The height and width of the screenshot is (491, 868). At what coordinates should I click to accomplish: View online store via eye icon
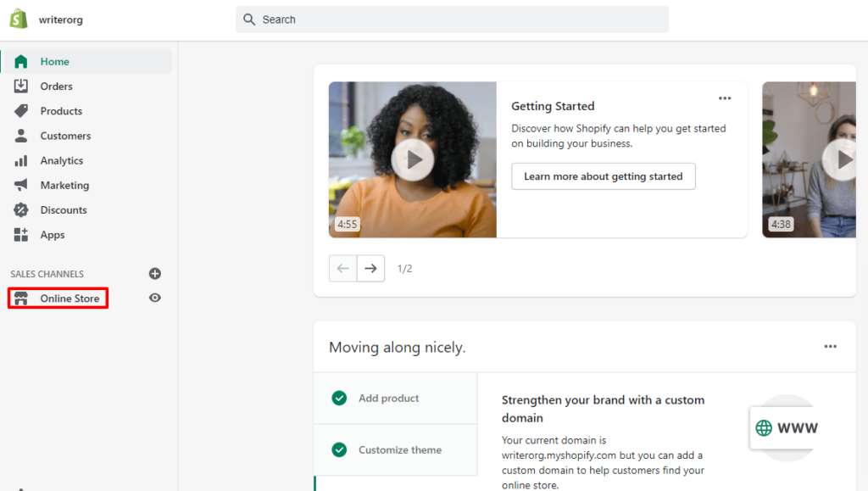(x=155, y=299)
